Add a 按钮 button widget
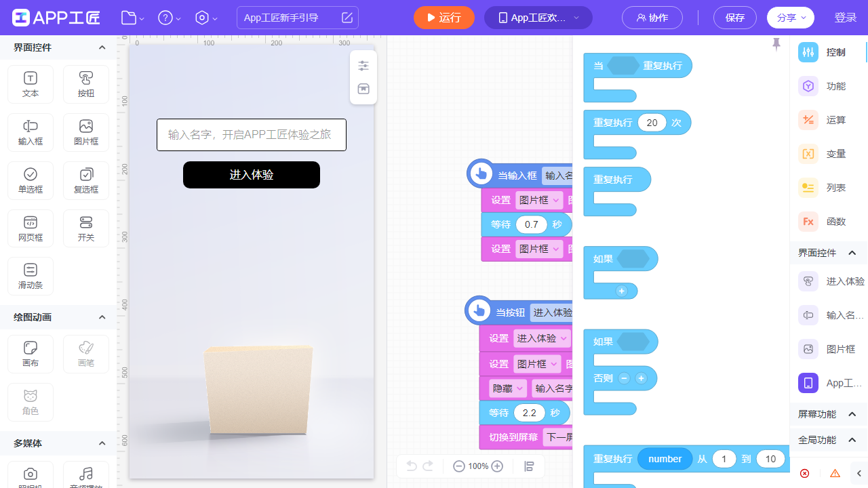This screenshot has height=488, width=868. click(x=86, y=85)
